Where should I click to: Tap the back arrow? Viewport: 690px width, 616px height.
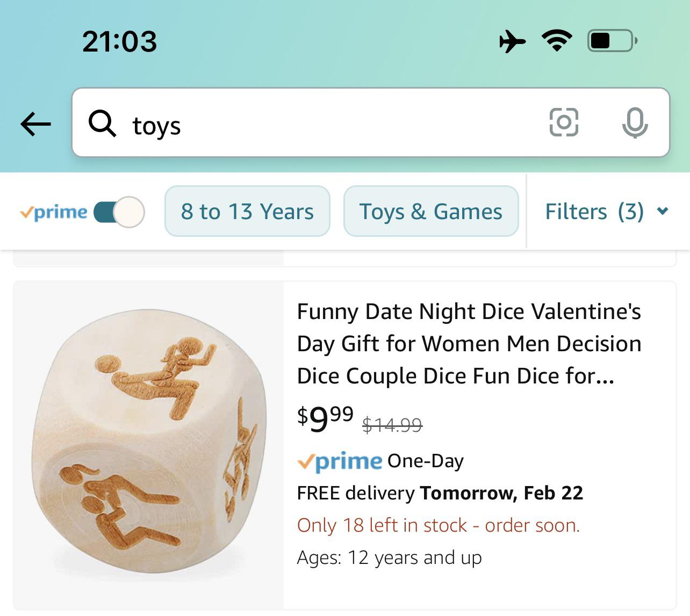35,124
